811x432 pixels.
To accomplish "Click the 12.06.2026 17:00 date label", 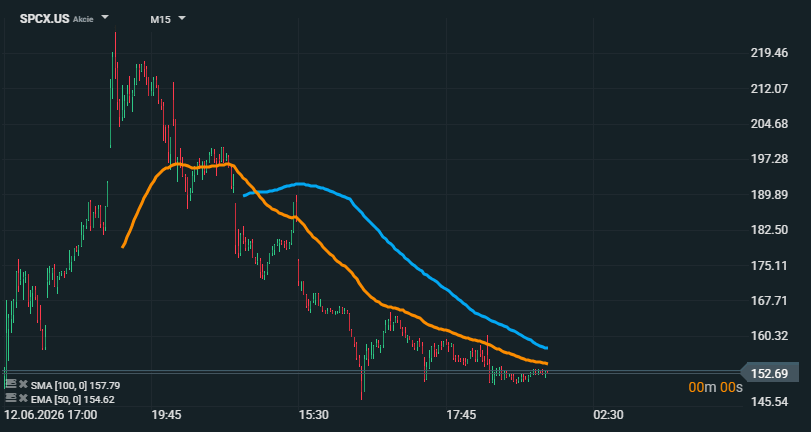I will click(x=51, y=415).
